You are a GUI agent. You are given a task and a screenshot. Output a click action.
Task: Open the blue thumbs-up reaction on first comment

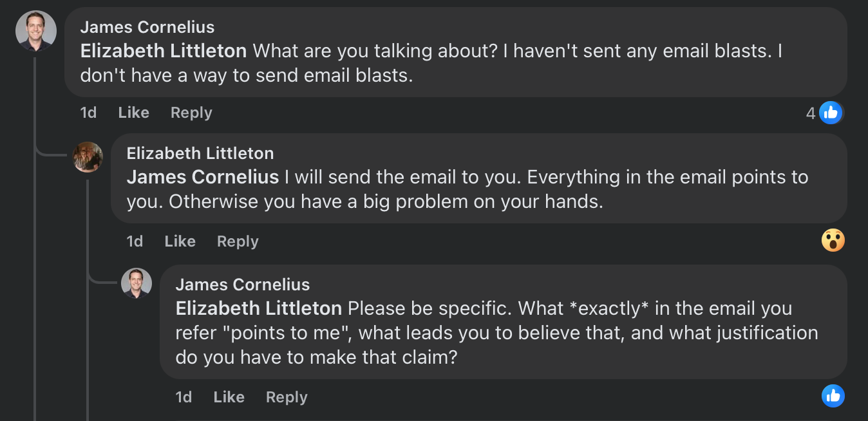point(831,113)
